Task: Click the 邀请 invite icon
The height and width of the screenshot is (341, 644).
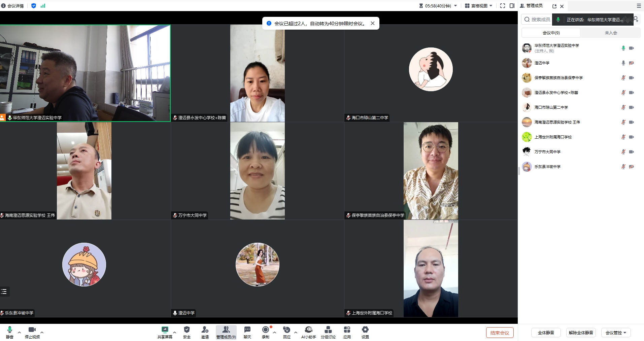Action: click(x=205, y=330)
